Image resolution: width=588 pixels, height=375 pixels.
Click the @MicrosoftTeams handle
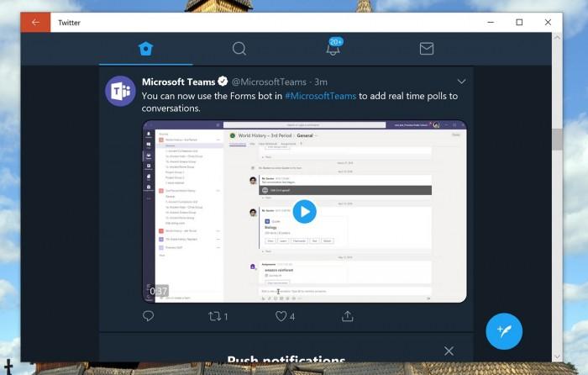pos(269,82)
